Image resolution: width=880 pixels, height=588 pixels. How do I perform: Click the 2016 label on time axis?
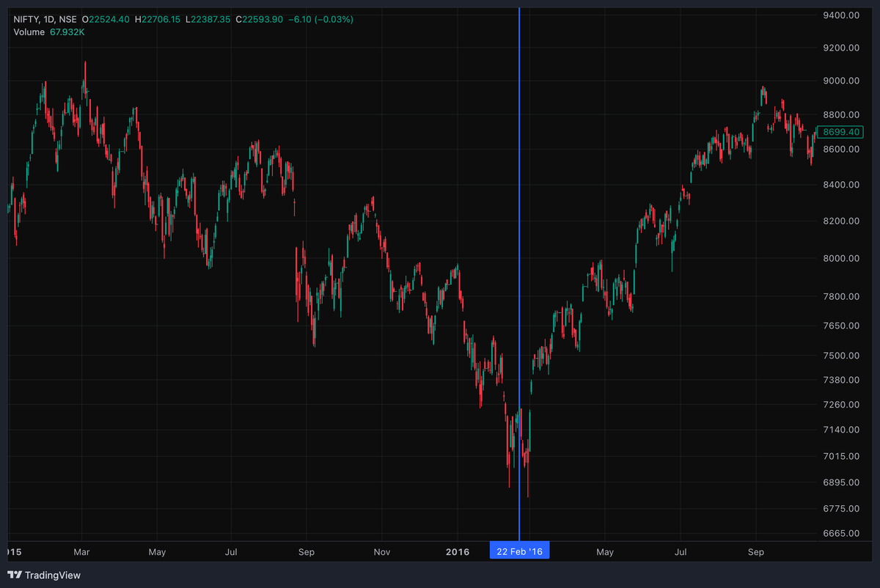[x=458, y=552]
